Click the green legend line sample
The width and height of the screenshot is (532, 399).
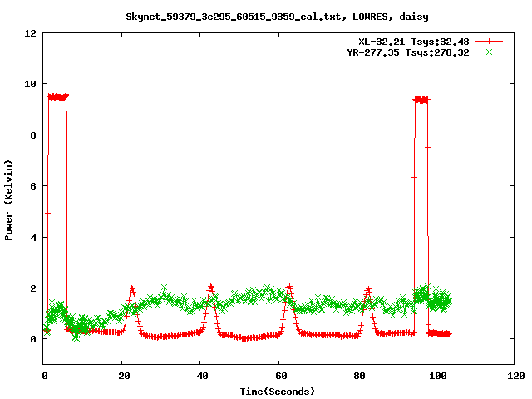click(x=489, y=52)
